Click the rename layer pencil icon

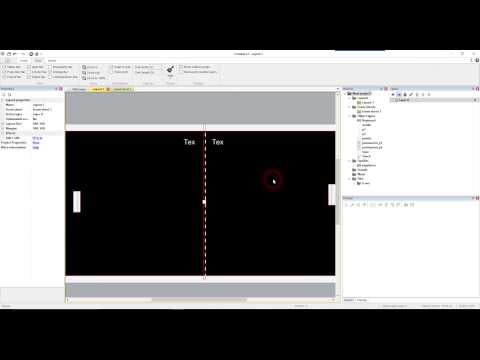click(411, 95)
